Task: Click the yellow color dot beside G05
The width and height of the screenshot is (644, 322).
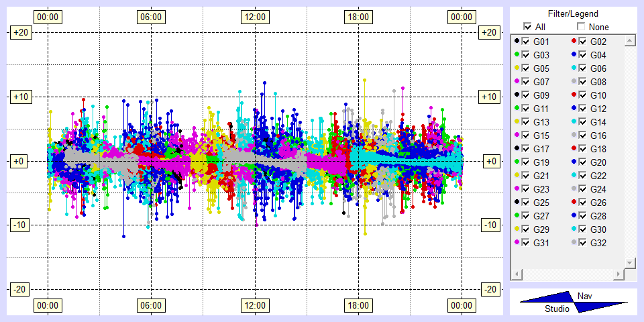Action: point(517,68)
